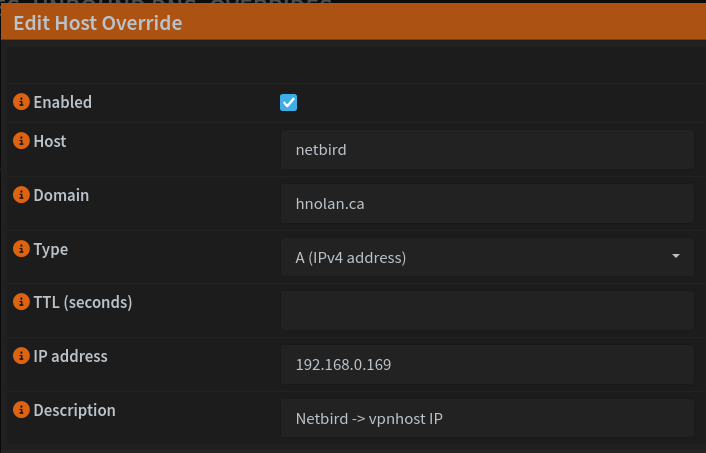Click the Description info icon
Viewport: 706px width, 453px height.
(21, 410)
